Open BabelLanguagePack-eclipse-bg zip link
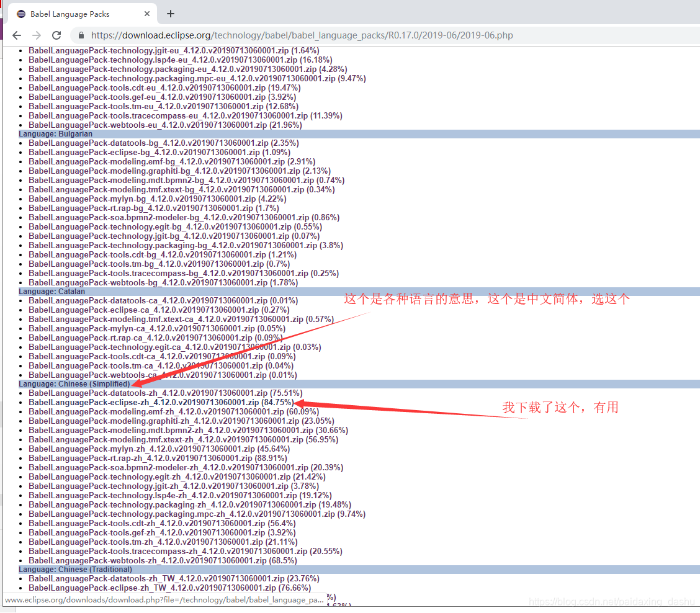Viewport: 700px width, 613px height. click(159, 152)
